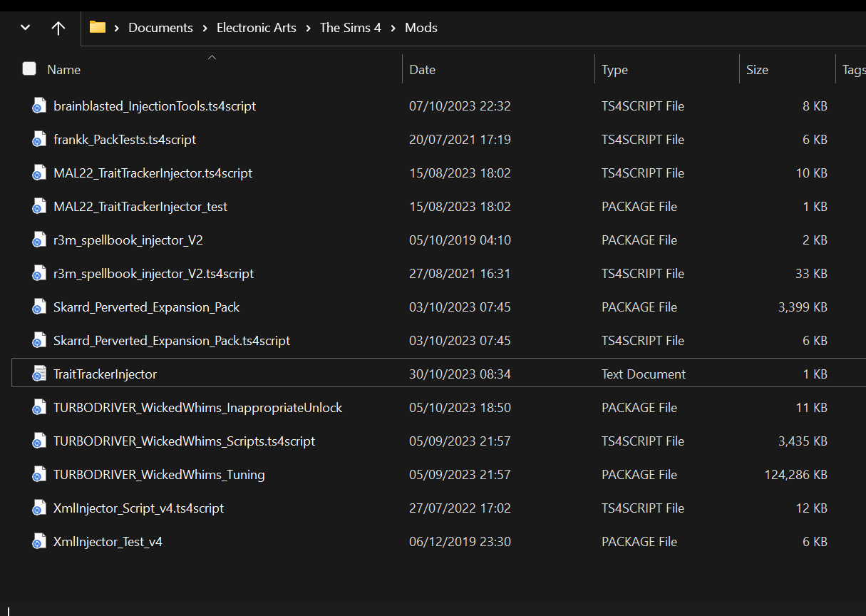Select the TraitTrackerInjector text document name
The image size is (866, 616).
pyautogui.click(x=105, y=374)
